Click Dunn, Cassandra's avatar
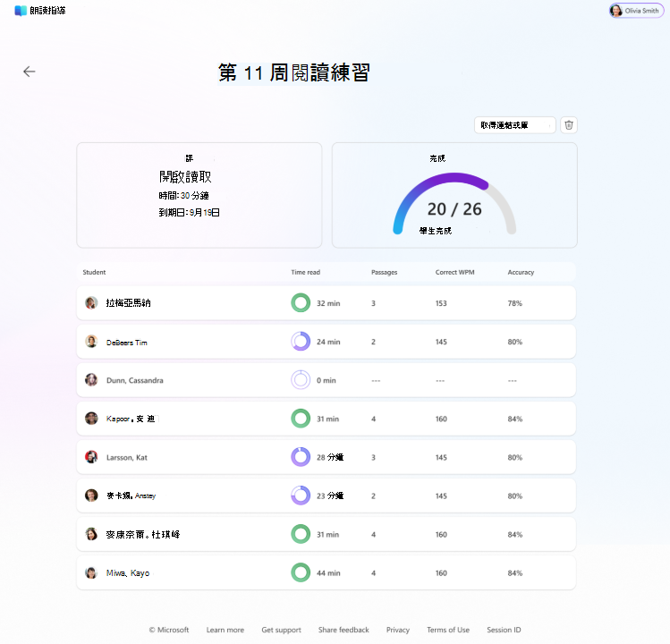Viewport: 670px width, 644px height. (91, 380)
